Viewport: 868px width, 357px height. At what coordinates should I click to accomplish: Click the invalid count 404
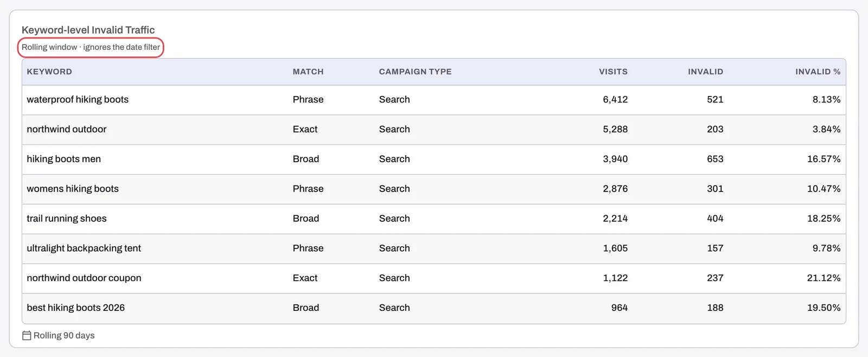pyautogui.click(x=715, y=219)
